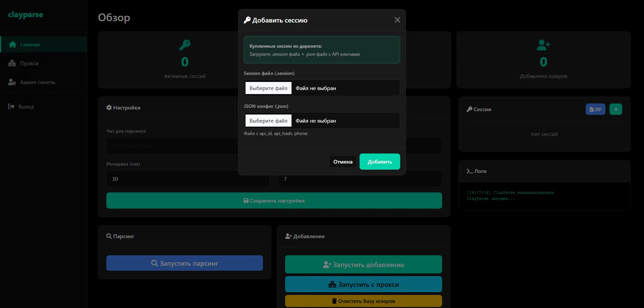Click the user-plus icon above Добавлено юзеров
Viewport: 644px width, 308px height.
[543, 45]
